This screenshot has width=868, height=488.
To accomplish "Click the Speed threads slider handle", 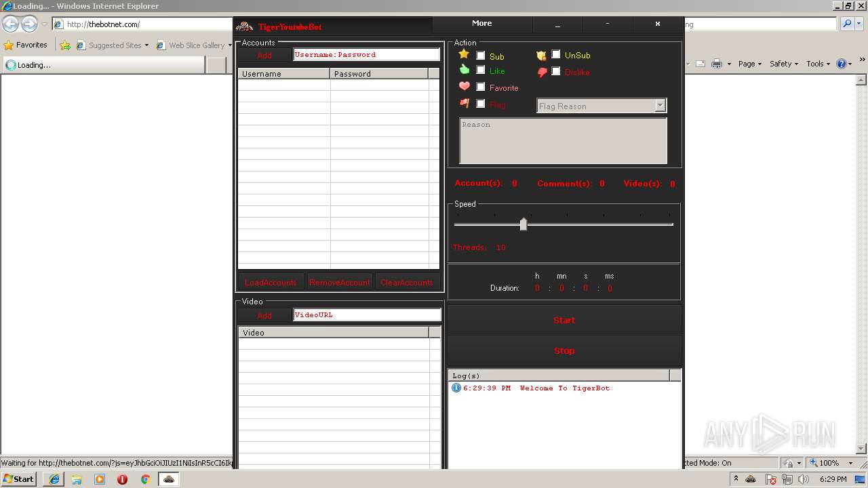I will [524, 224].
